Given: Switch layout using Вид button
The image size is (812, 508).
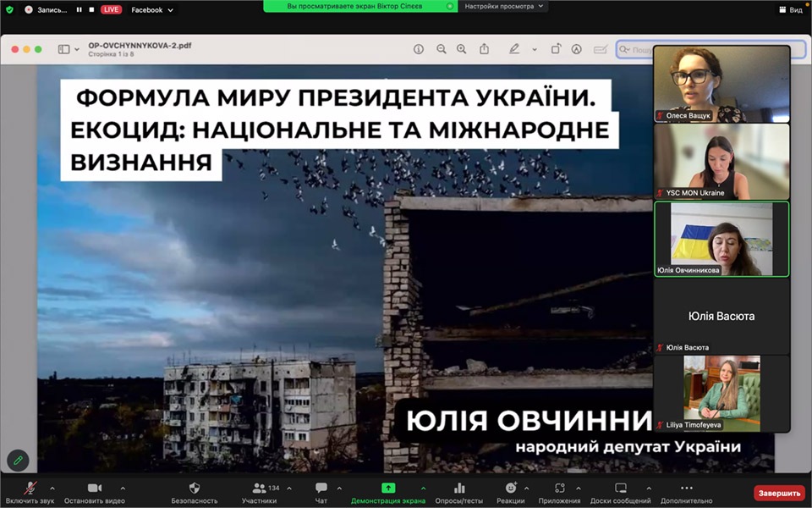Looking at the screenshot, I should click(790, 10).
